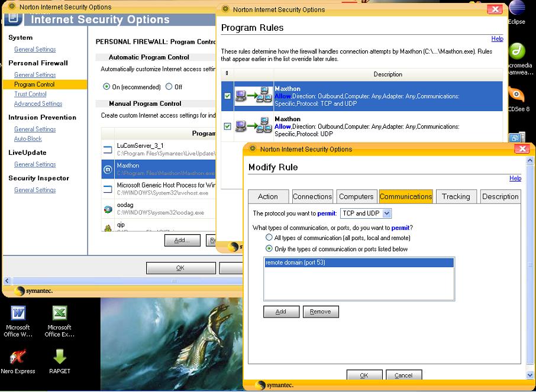Click Description column header in Program Rules
The image size is (536, 392).
pyautogui.click(x=388, y=74)
